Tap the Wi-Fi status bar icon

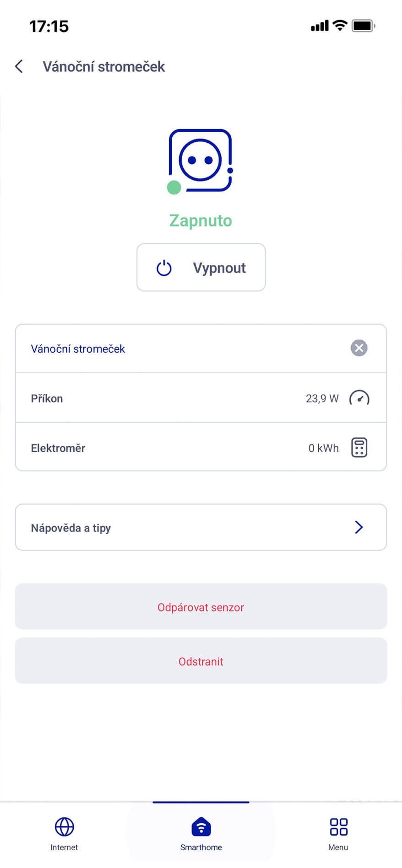tap(340, 26)
